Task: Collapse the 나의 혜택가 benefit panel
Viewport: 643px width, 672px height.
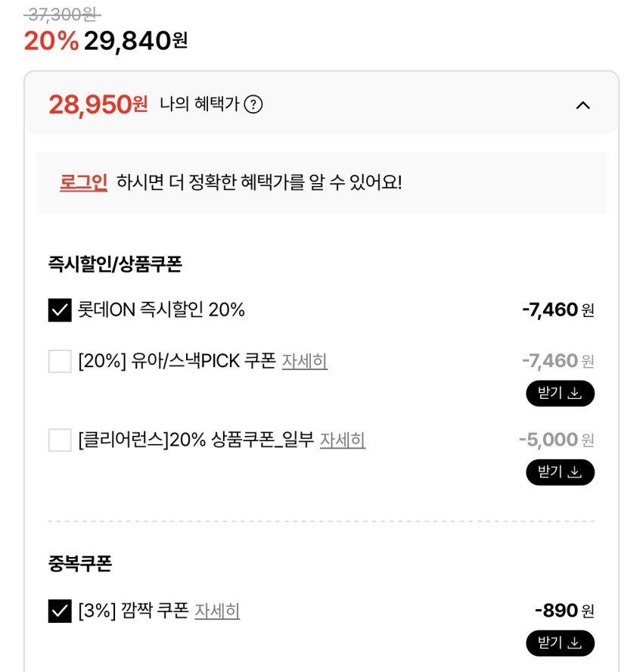Action: click(x=582, y=105)
